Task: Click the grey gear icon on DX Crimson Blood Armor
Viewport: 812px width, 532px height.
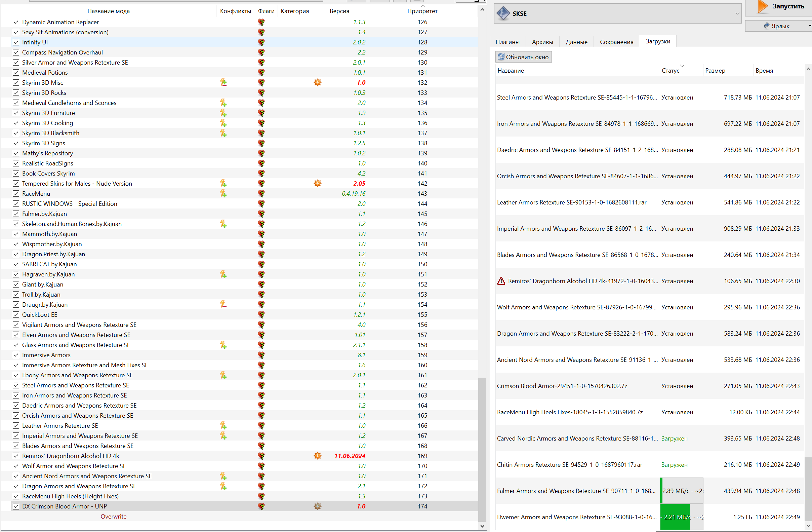Action: click(318, 506)
